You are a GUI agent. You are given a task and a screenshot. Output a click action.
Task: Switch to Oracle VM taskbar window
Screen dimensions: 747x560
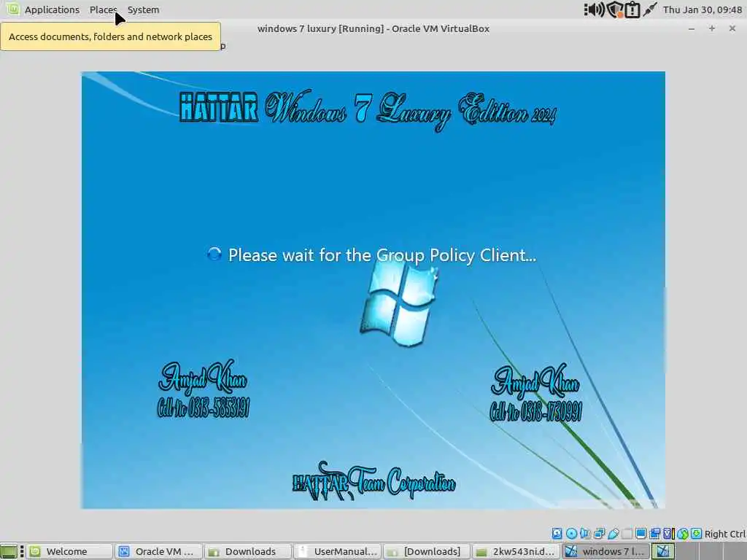tap(158, 551)
